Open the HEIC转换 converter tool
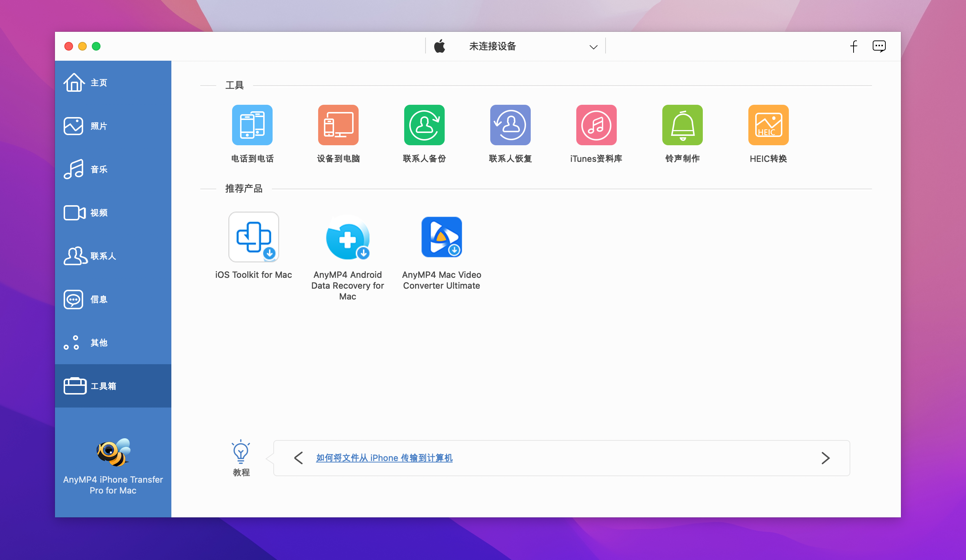The width and height of the screenshot is (966, 560). pos(768,125)
